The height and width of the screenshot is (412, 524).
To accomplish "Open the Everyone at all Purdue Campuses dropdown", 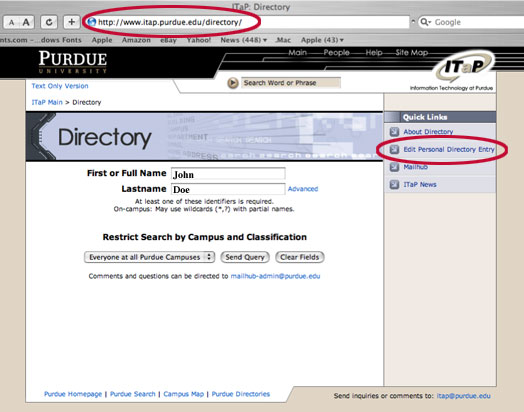I will (x=149, y=257).
